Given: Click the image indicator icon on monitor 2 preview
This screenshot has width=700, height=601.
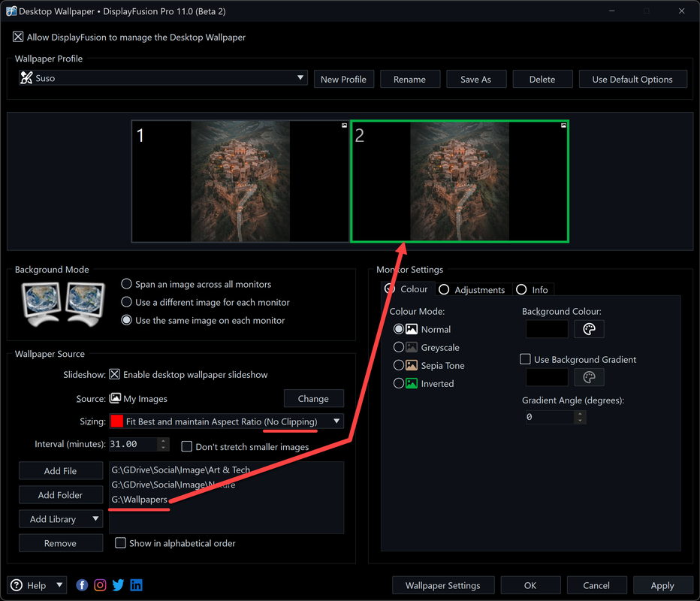Looking at the screenshot, I should click(x=563, y=125).
